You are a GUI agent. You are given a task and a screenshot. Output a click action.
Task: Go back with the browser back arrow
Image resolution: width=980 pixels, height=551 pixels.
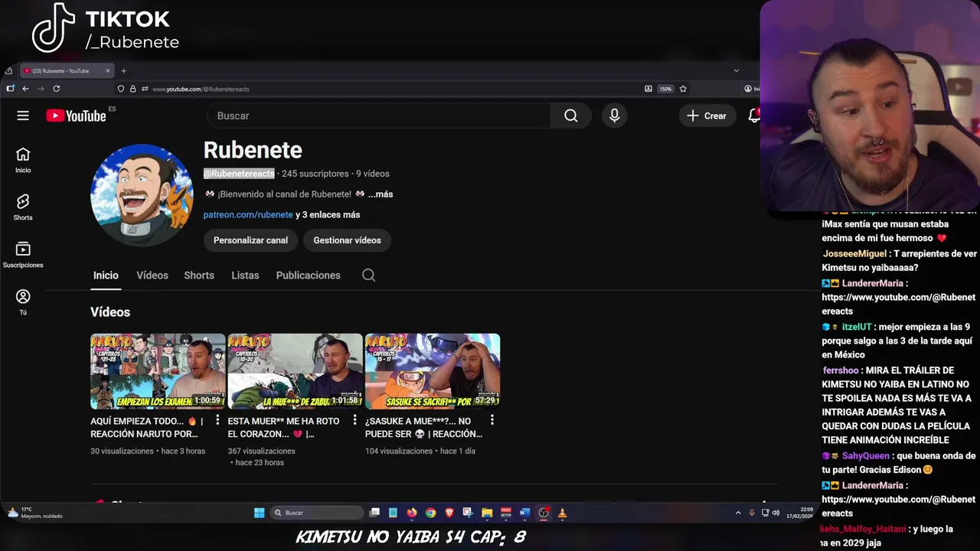pos(25,89)
